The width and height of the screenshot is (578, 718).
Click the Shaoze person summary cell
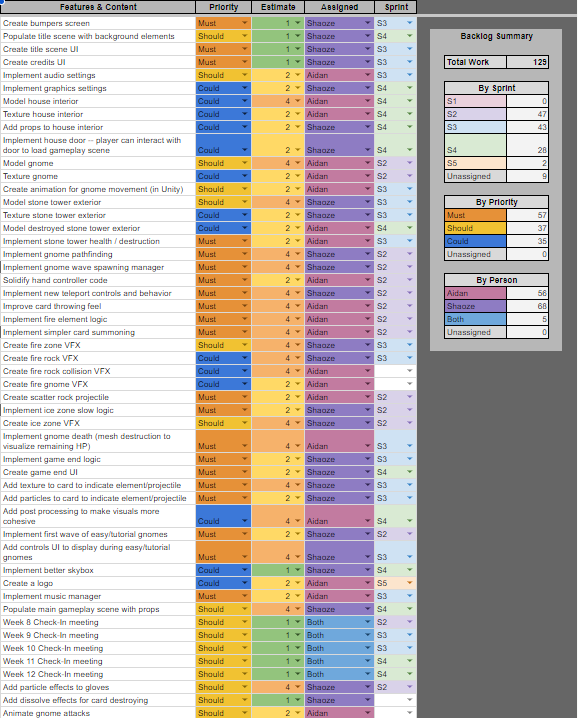[475, 306]
